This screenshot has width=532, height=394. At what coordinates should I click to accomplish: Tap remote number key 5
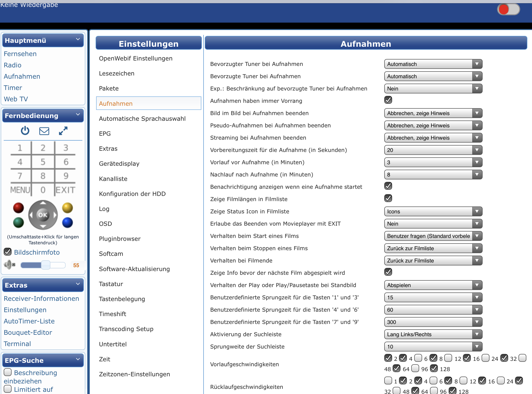tap(43, 162)
